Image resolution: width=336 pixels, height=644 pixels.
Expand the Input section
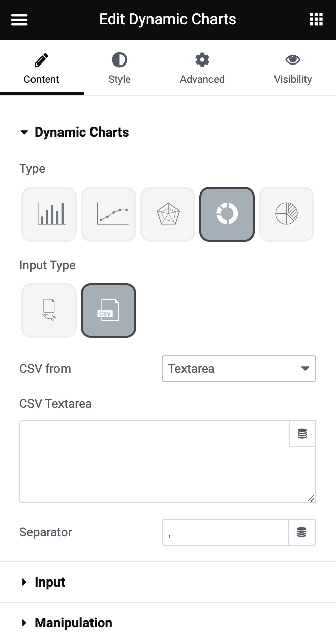click(50, 582)
